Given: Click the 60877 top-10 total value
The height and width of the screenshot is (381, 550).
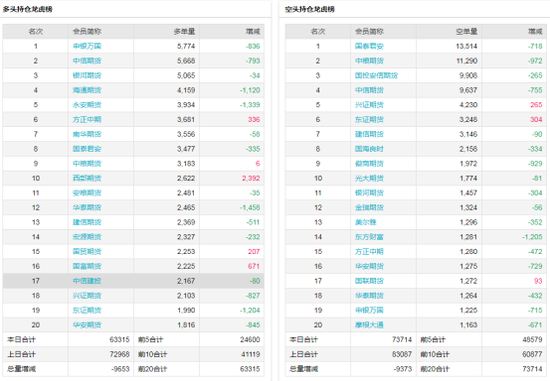Looking at the screenshot, I should [x=532, y=354].
